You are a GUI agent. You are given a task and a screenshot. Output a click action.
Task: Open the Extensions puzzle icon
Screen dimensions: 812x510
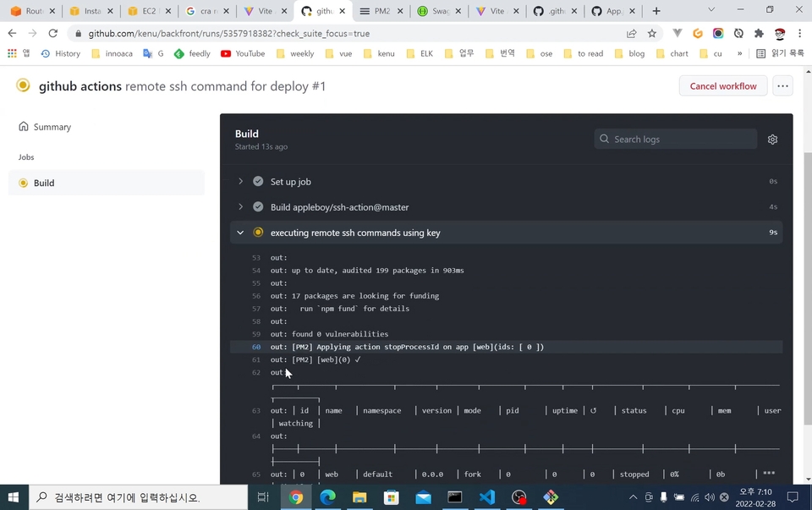point(759,33)
